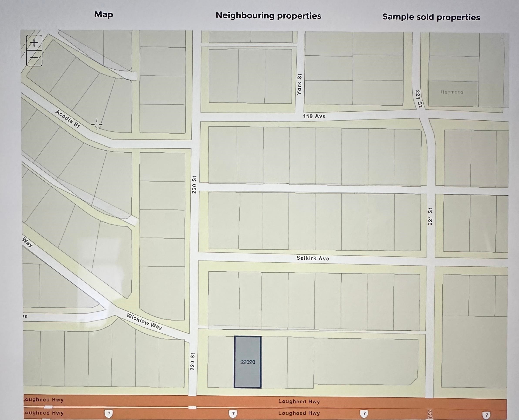This screenshot has width=519, height=420.
Task: Select the highlighted parcel 22023
Action: [x=247, y=362]
